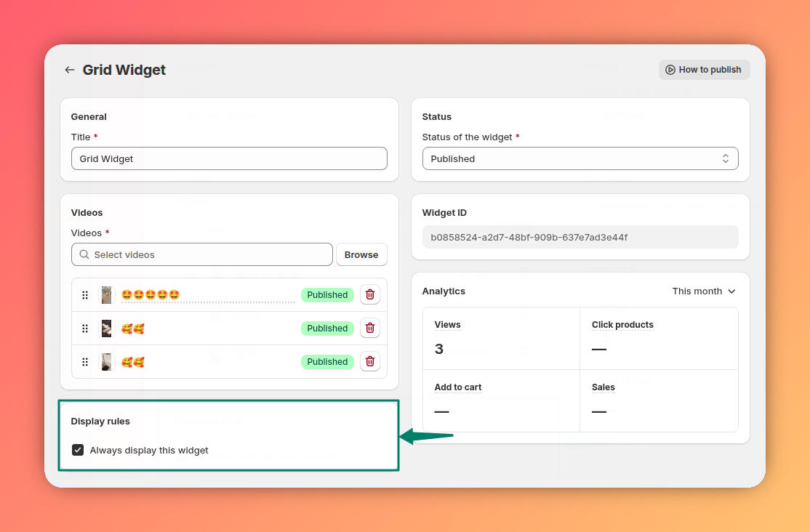Grab the drag handle of the first video
Screen dimensions: 810x532
[85, 295]
